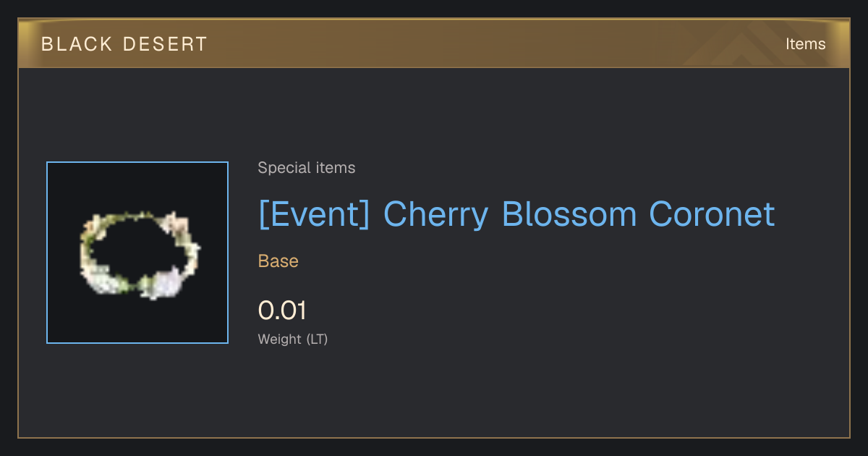Open the BLACK DESERT home title
This screenshot has height=456, width=868.
point(124,44)
